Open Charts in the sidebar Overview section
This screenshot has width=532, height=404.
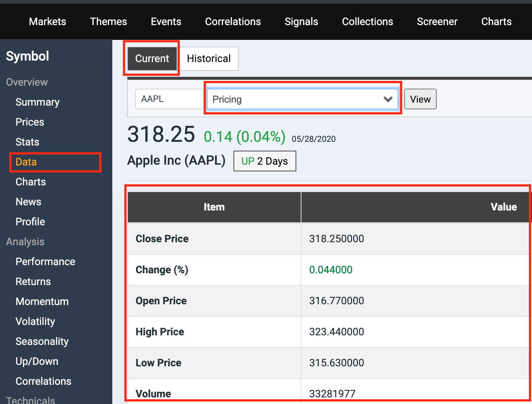(x=31, y=182)
